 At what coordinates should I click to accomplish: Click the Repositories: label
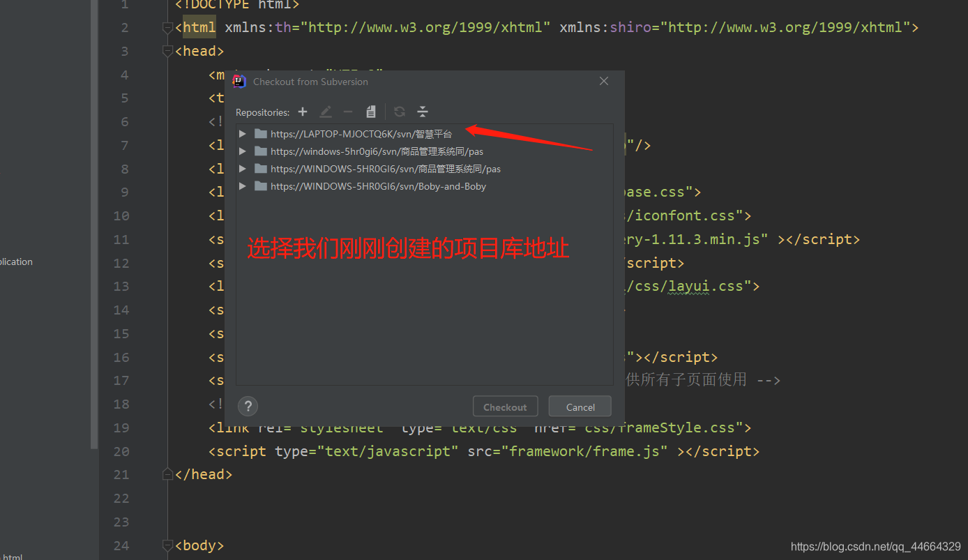point(262,112)
